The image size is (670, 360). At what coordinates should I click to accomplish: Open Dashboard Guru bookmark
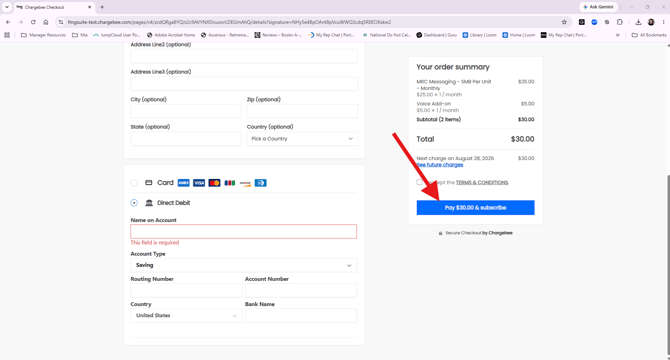(x=437, y=35)
